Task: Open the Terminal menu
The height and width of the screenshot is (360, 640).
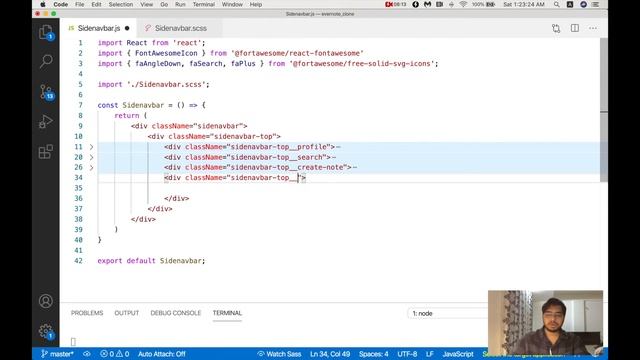Action: coord(204,4)
